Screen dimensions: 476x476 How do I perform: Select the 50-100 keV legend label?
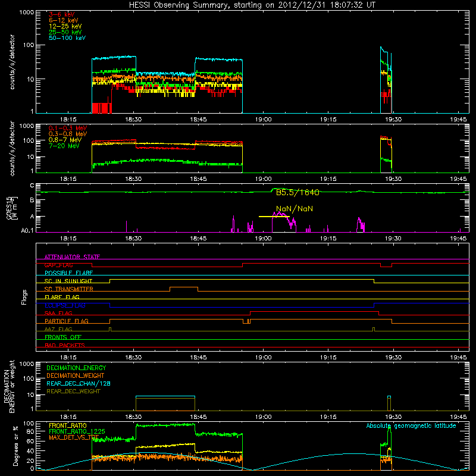pyautogui.click(x=67, y=38)
